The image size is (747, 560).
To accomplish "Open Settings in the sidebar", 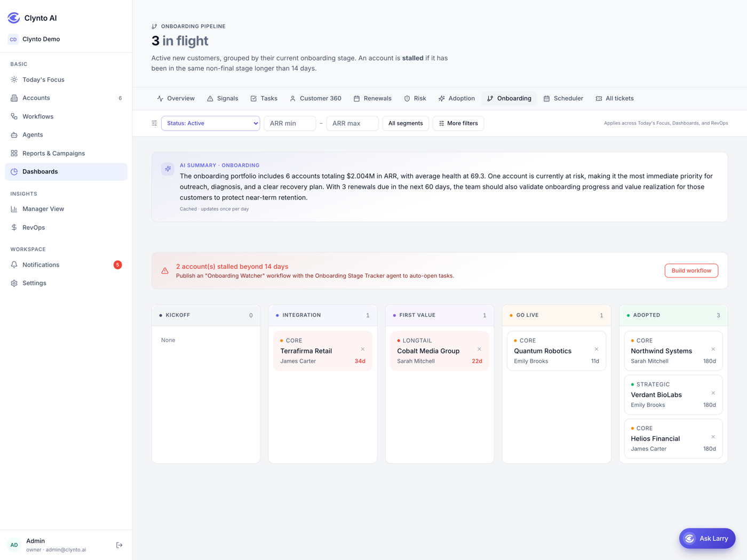I will (66, 283).
